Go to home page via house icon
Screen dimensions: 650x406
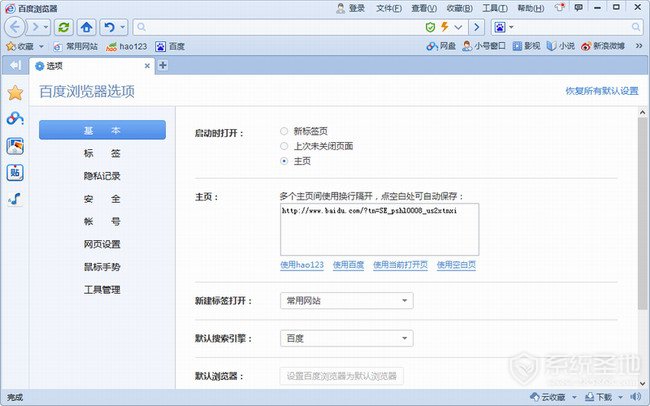(x=86, y=27)
